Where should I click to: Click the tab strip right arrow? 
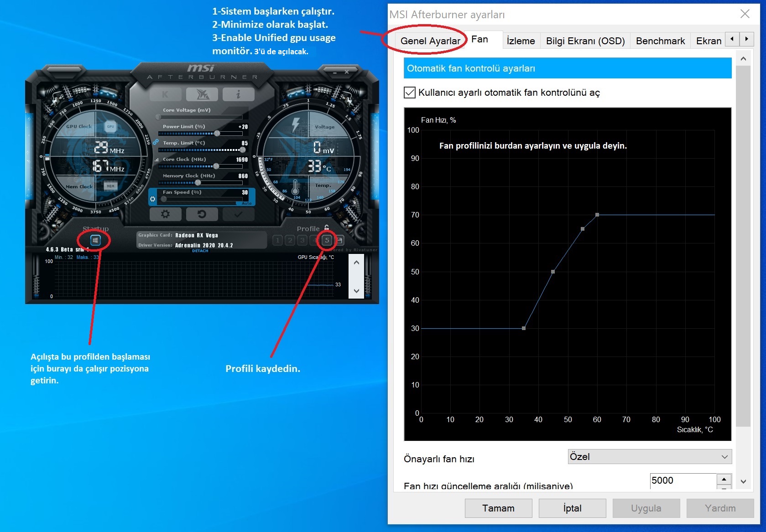[x=746, y=39]
